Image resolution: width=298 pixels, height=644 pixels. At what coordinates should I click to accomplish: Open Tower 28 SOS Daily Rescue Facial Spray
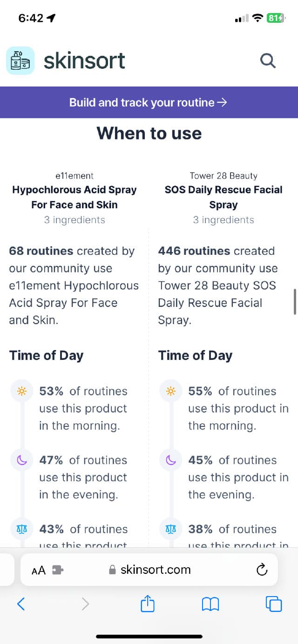[223, 197]
